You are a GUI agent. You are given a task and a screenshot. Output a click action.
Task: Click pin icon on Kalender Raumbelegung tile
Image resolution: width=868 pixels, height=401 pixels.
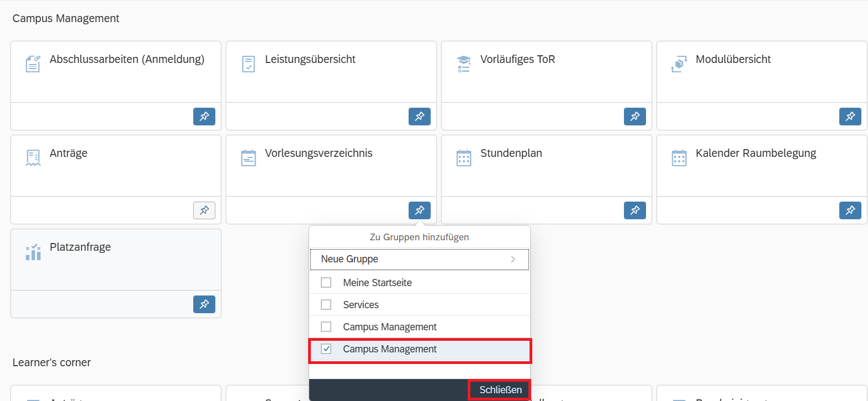click(850, 210)
